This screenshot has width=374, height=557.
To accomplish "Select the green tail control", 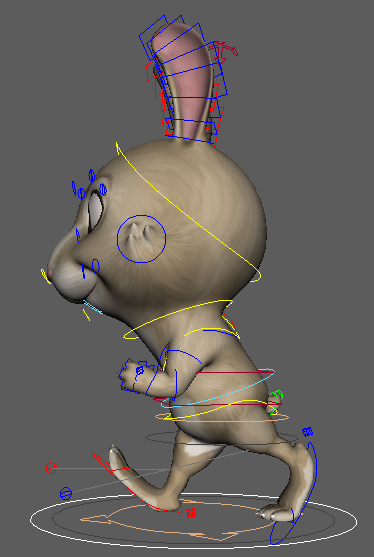I will pos(276,401).
